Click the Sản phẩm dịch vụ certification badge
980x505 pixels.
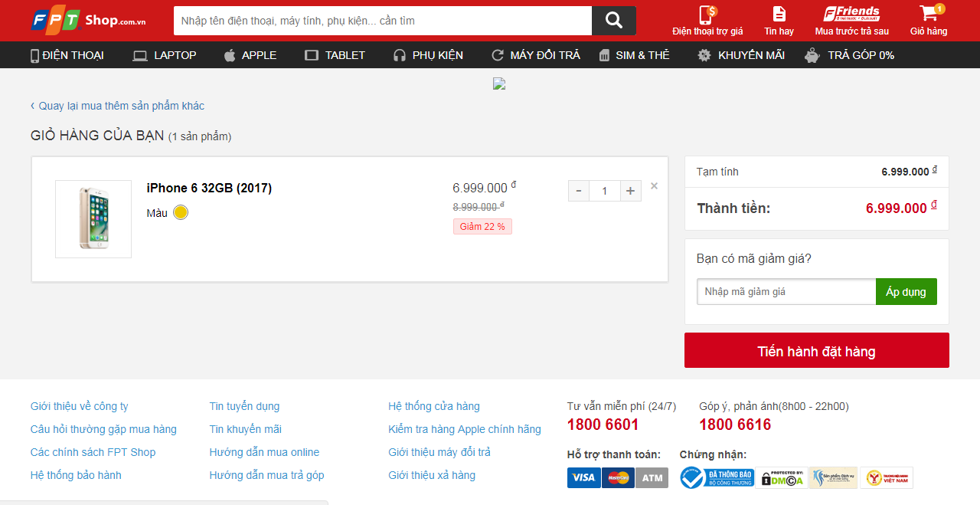[x=834, y=478]
